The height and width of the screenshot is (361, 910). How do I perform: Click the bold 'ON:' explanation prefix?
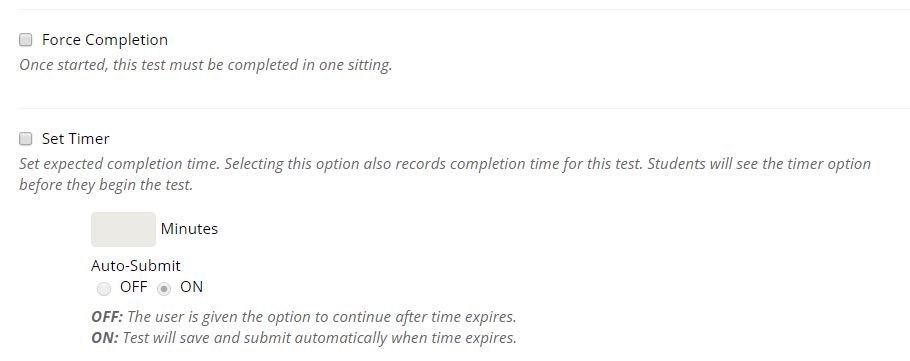click(x=104, y=338)
